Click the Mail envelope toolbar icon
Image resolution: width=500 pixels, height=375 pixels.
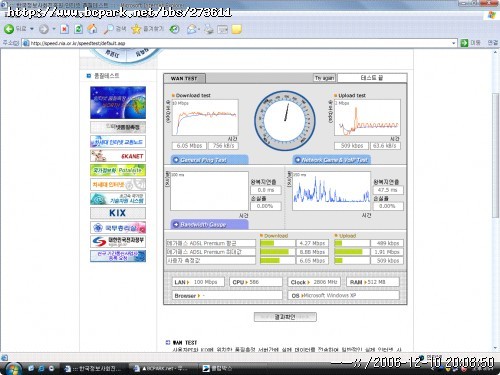(x=192, y=29)
